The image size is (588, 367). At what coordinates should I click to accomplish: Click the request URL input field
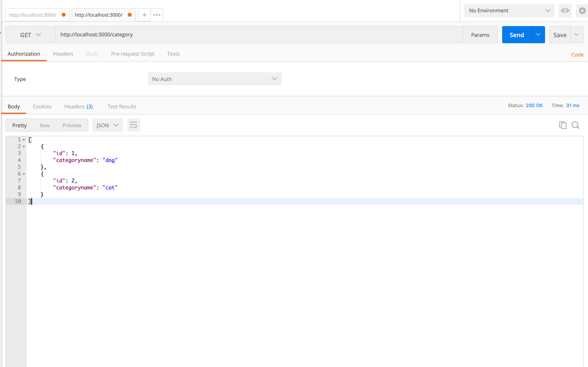pyautogui.click(x=259, y=35)
